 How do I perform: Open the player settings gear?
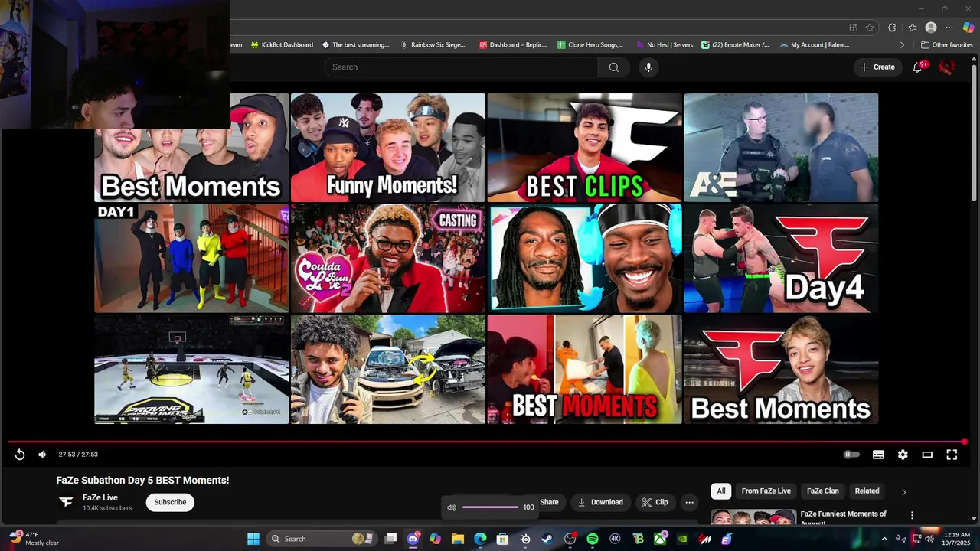(903, 455)
